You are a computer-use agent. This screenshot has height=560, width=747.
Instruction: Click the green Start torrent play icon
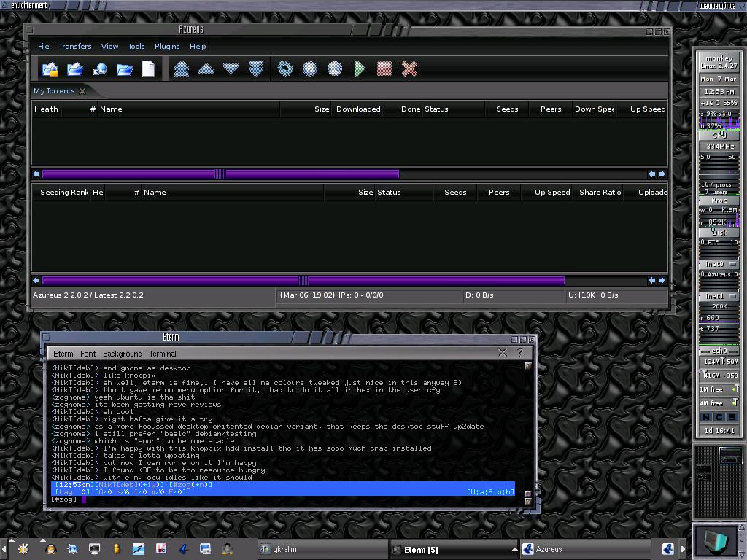360,69
